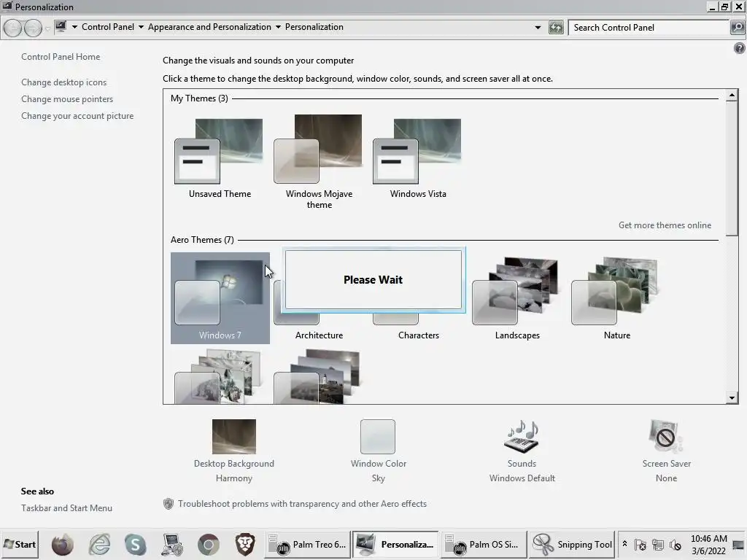Image resolution: width=747 pixels, height=560 pixels.
Task: Click the Characters theme label
Action: (x=418, y=335)
